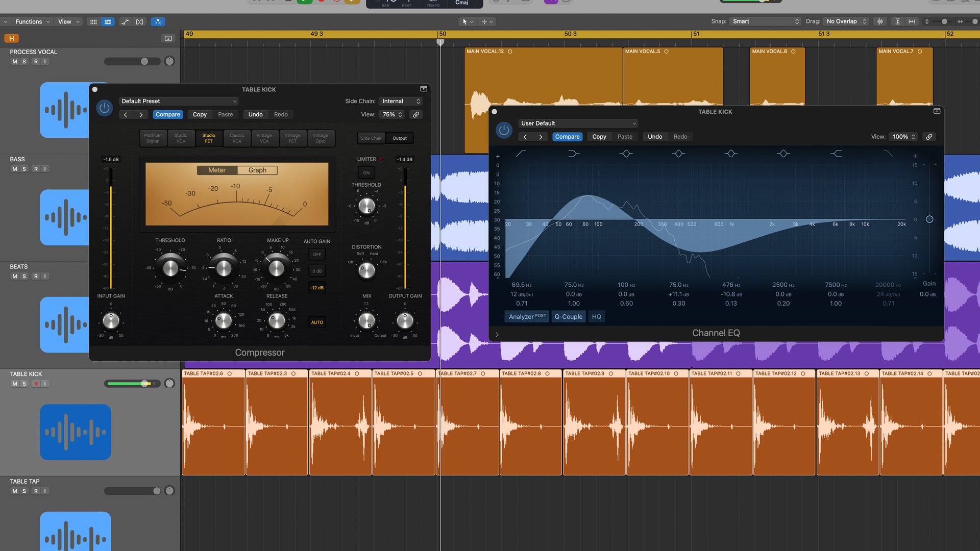Click the add track stack icon

tap(168, 38)
